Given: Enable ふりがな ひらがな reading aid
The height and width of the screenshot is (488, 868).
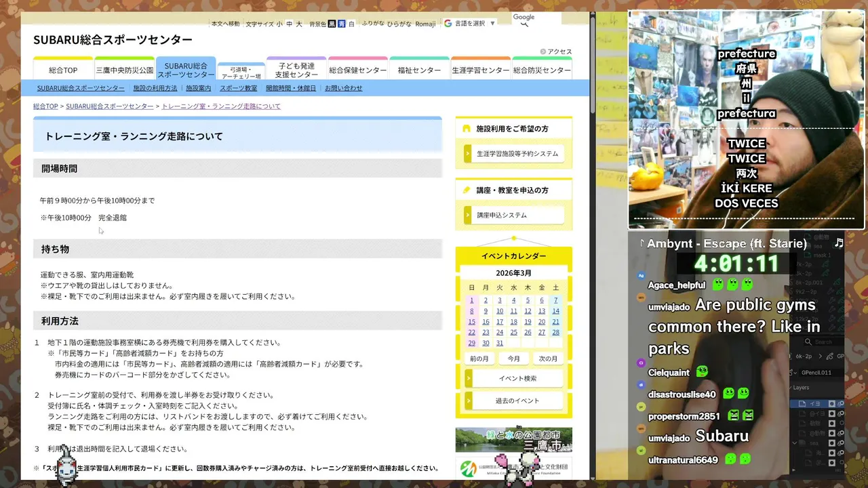Looking at the screenshot, I should pos(399,24).
